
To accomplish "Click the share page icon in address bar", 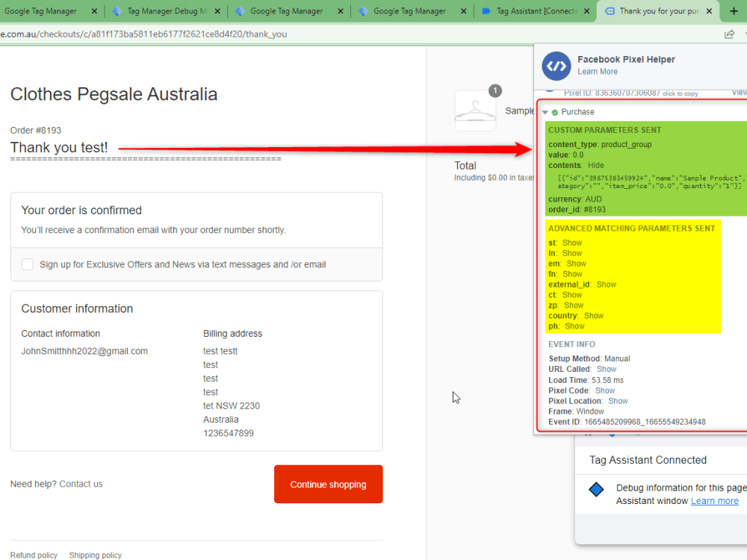I will click(729, 34).
